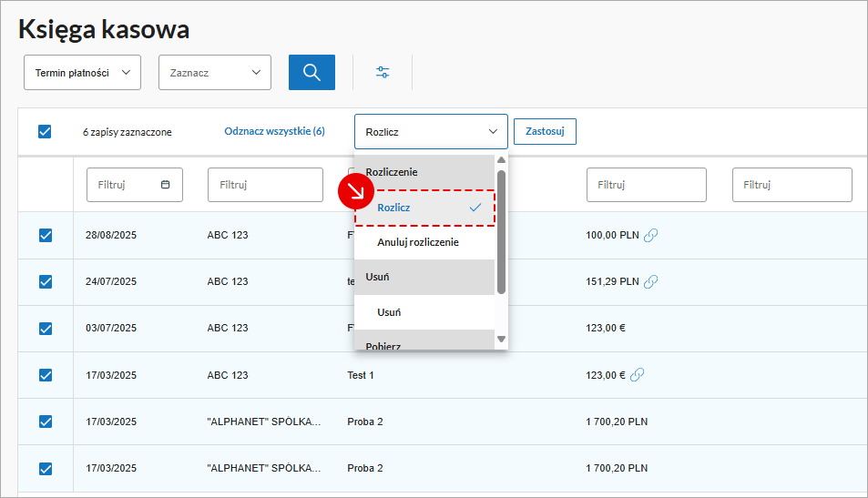Expand the Termin płatności dropdown
The image size is (868, 498).
pos(82,73)
